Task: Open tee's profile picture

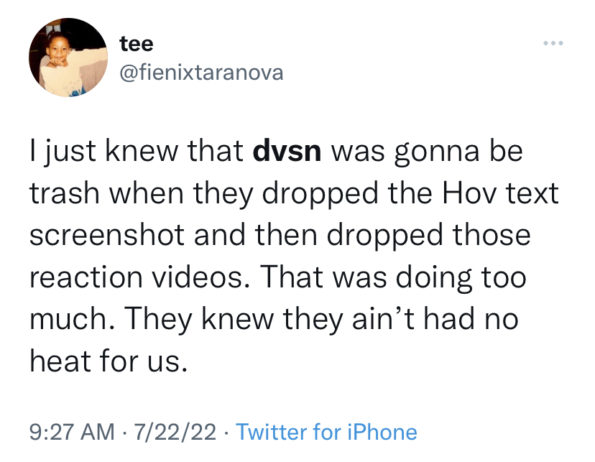Action: [x=68, y=57]
